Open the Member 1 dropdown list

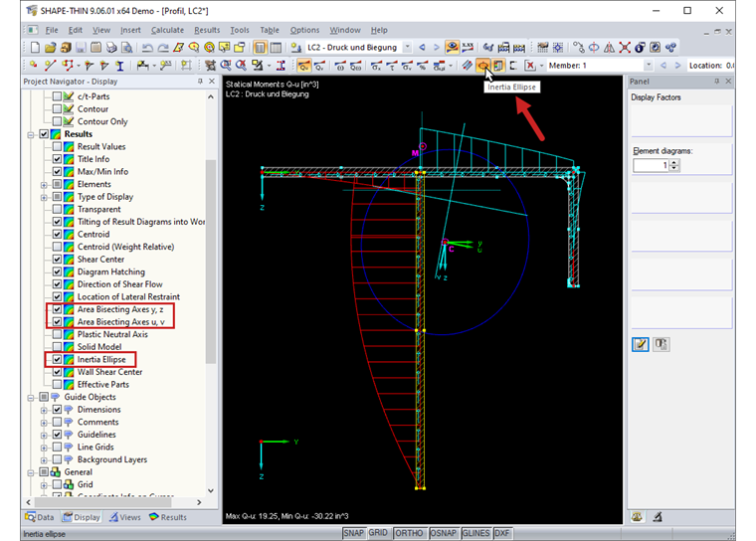click(x=649, y=66)
